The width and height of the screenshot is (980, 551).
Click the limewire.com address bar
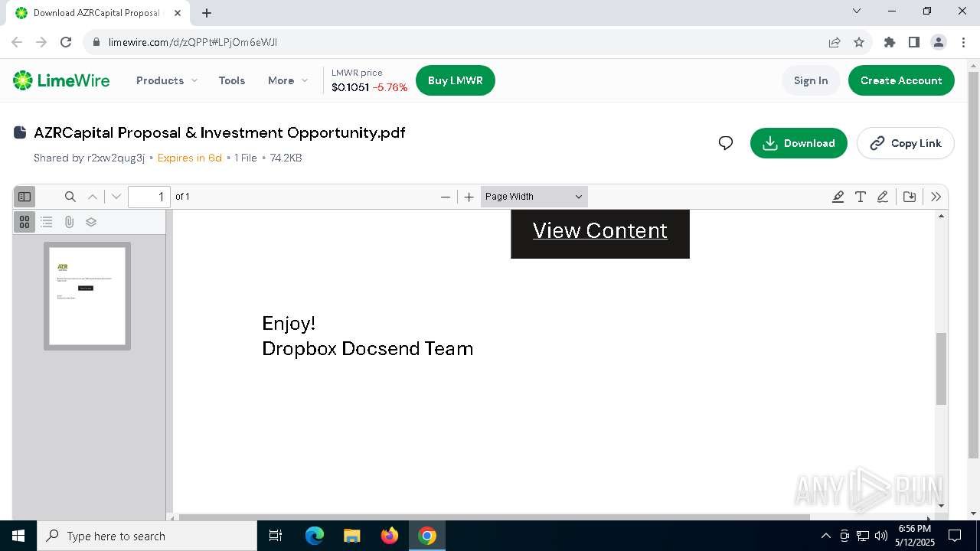459,42
